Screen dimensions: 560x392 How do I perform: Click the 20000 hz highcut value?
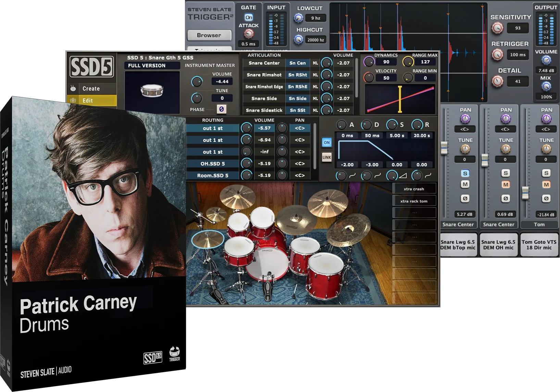[x=315, y=40]
